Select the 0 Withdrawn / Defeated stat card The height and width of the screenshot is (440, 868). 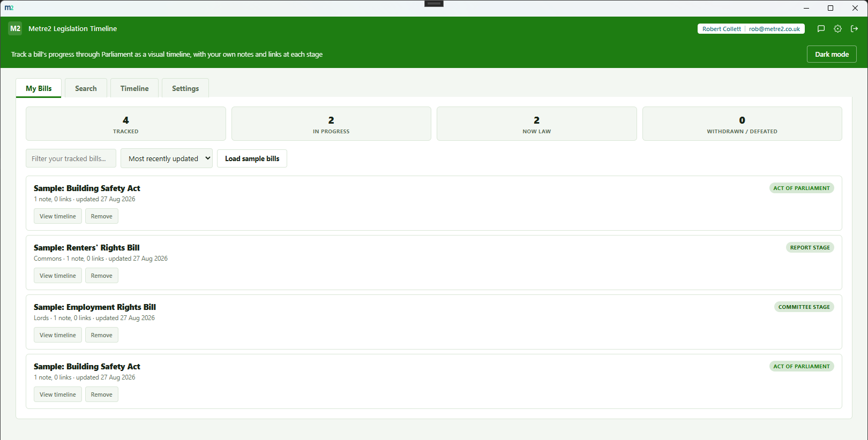point(742,124)
